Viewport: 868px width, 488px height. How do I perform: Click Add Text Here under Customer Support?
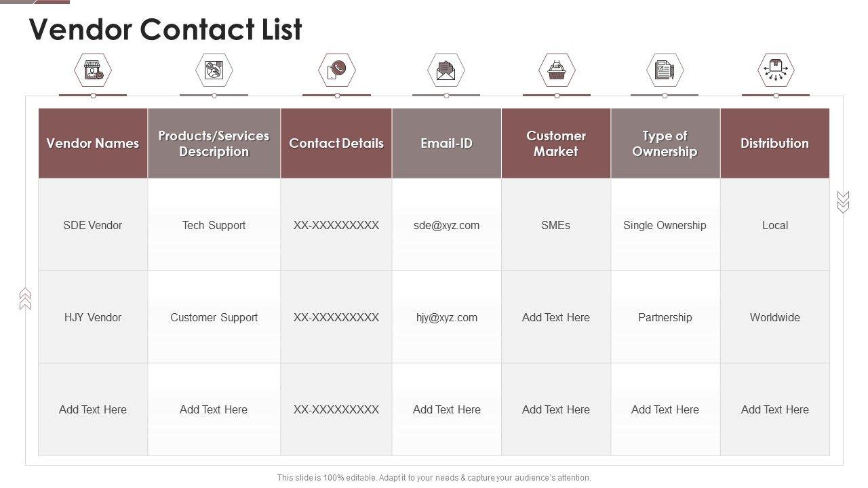click(x=214, y=410)
